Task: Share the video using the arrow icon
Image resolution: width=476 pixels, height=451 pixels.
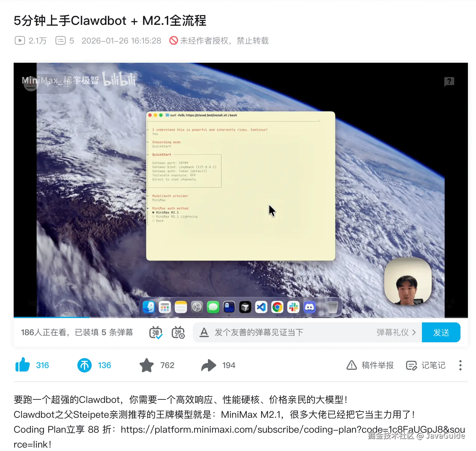Action: pos(208,365)
